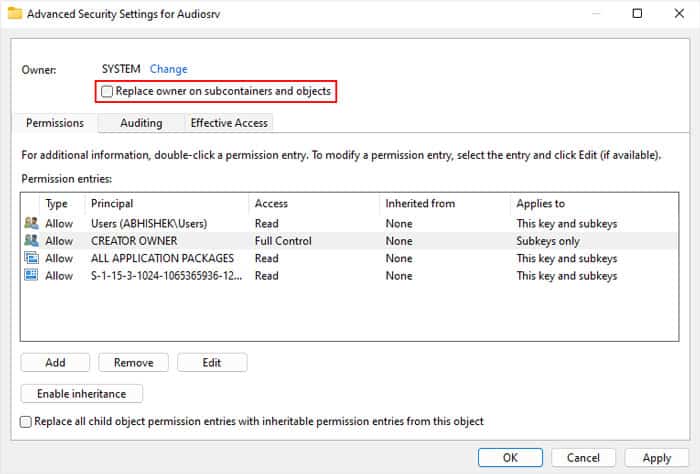
Task: Click Apply to save changes
Action: tap(657, 458)
